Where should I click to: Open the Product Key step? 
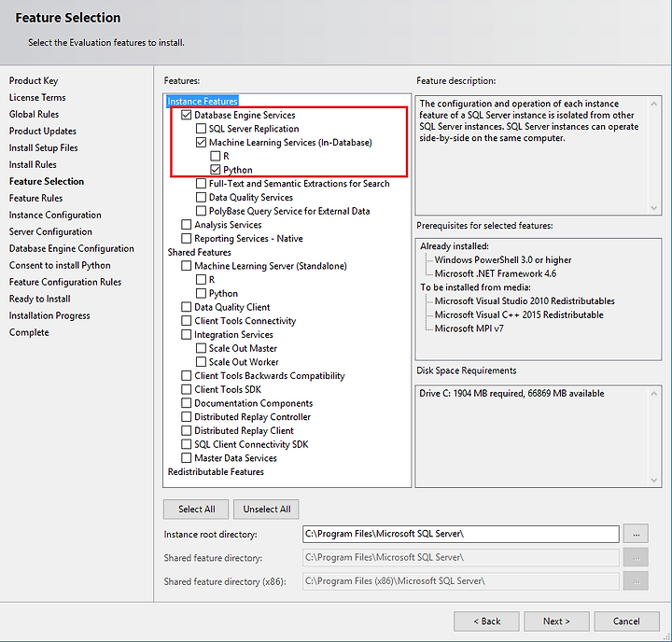point(34,80)
